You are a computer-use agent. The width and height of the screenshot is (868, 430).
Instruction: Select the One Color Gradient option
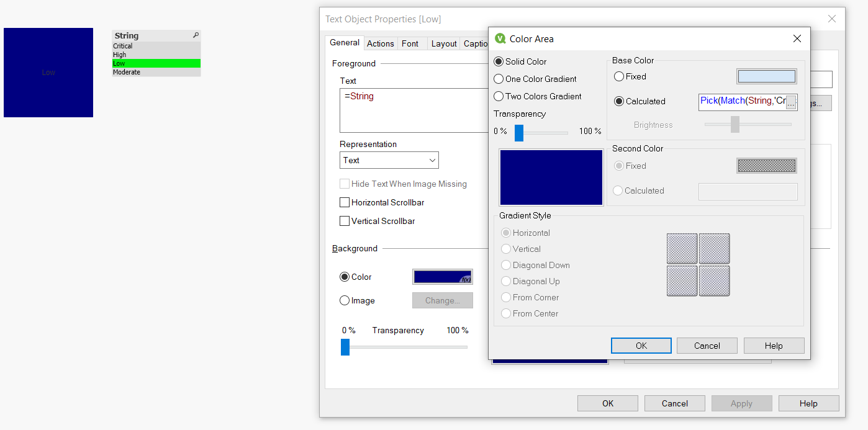click(498, 79)
